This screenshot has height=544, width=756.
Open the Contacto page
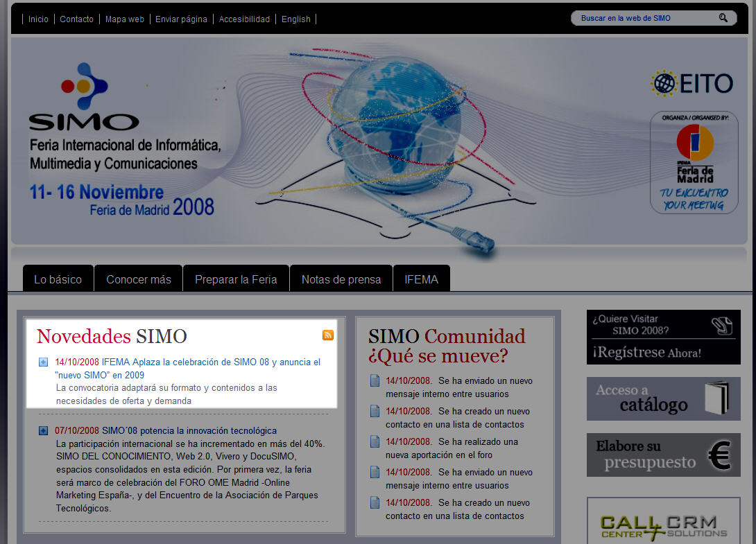point(77,19)
